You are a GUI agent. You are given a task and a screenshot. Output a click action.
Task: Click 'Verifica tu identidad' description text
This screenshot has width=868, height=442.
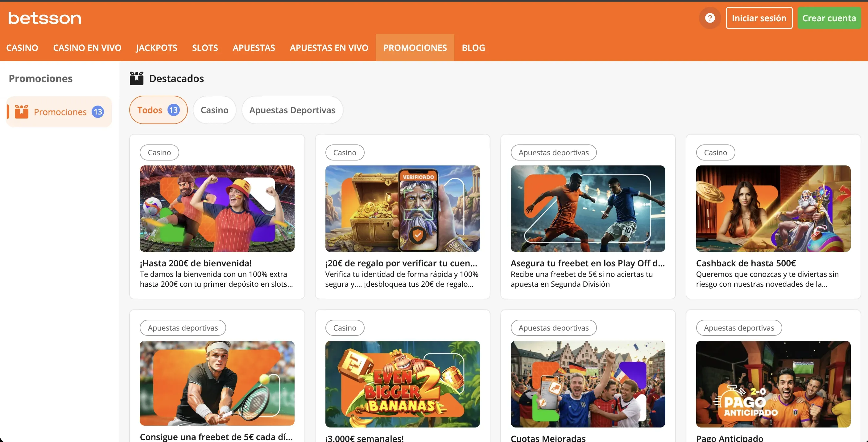402,279
